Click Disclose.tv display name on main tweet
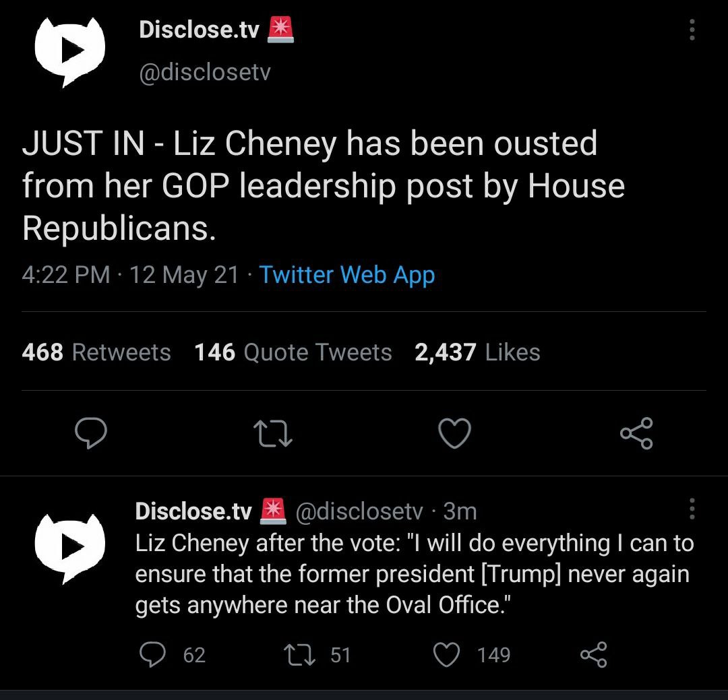Viewport: 728px width, 700px height. (x=199, y=30)
